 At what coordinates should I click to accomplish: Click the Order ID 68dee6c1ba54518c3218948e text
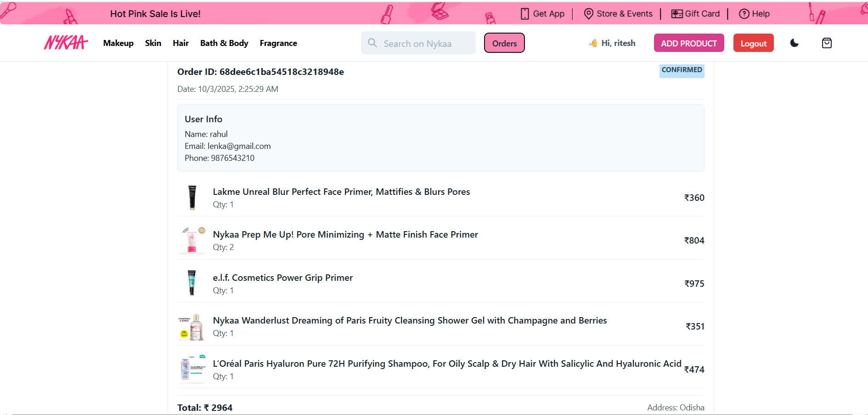coord(260,72)
